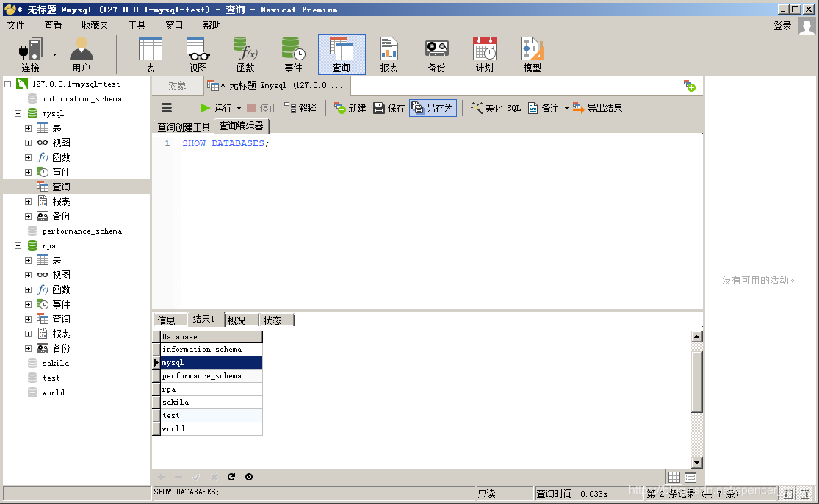Viewport: 819px width, 504px height.
Task: Open the 帮助 menu
Action: [212, 25]
